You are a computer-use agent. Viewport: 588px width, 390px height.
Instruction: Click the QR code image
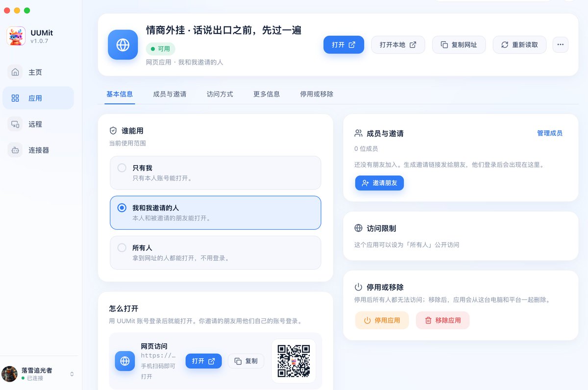[x=294, y=361]
